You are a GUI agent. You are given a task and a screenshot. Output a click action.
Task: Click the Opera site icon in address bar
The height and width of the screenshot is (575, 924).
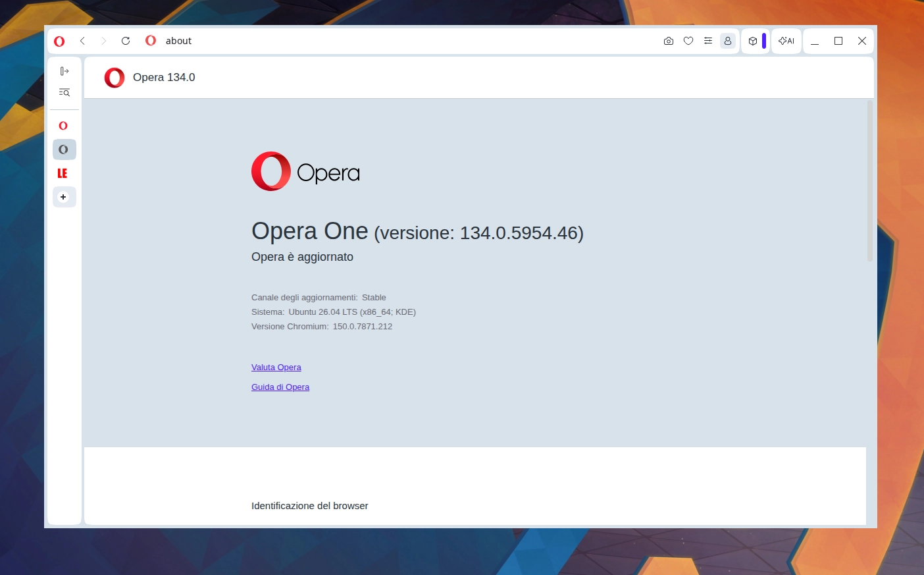point(151,41)
